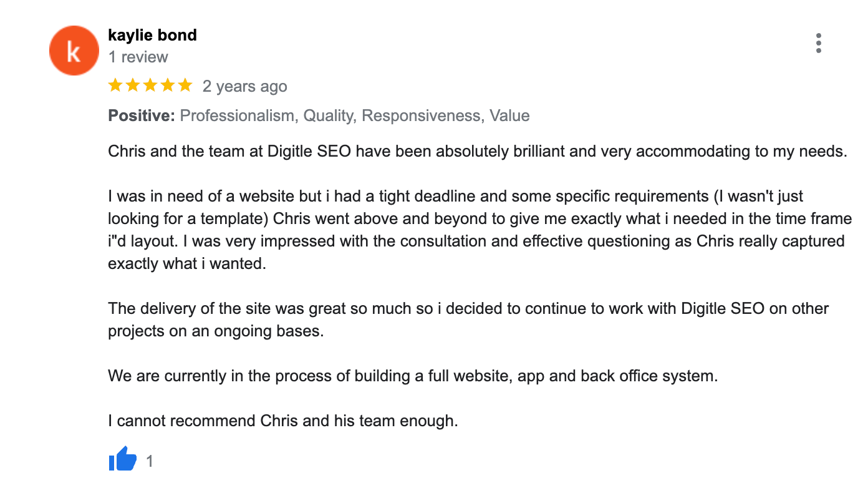Click the first gold rating star
Screen dimensions: 868x483
tap(115, 85)
